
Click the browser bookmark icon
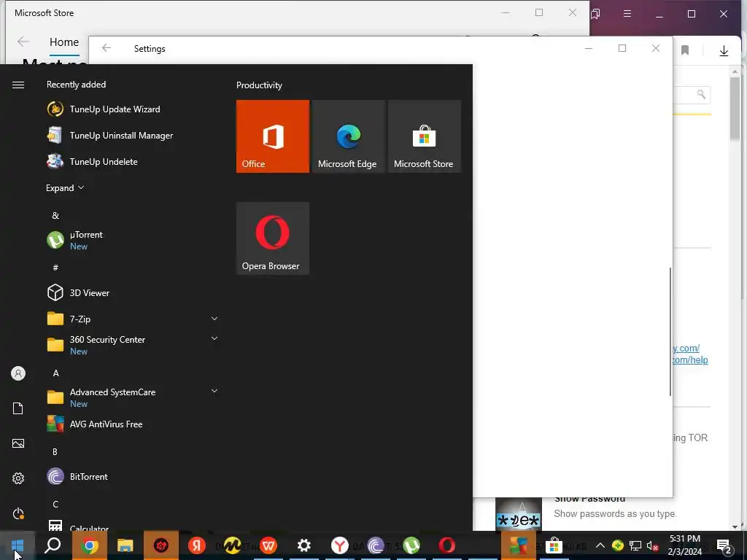tap(685, 50)
